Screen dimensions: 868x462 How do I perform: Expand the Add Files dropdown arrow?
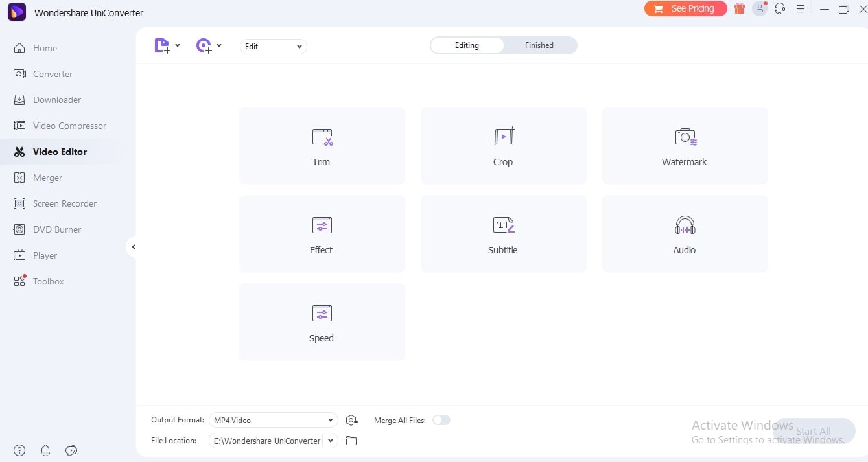coord(178,46)
